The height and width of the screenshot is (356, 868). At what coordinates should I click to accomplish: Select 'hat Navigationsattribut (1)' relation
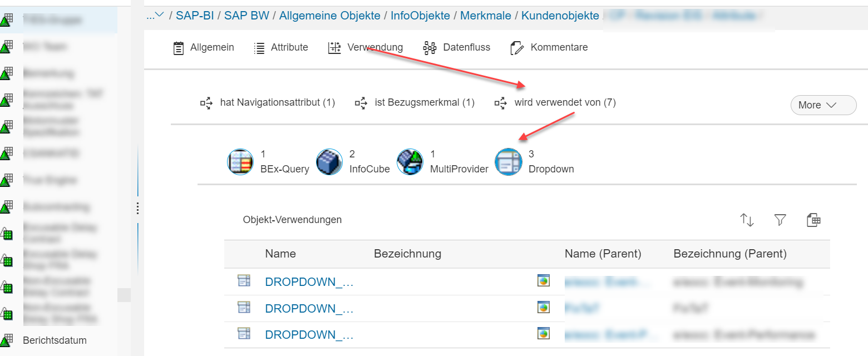tap(268, 103)
